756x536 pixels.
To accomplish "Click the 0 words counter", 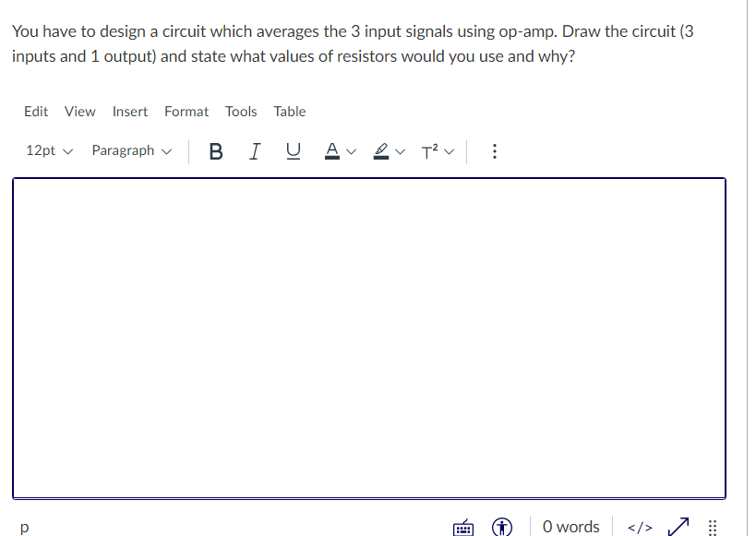I will (570, 527).
